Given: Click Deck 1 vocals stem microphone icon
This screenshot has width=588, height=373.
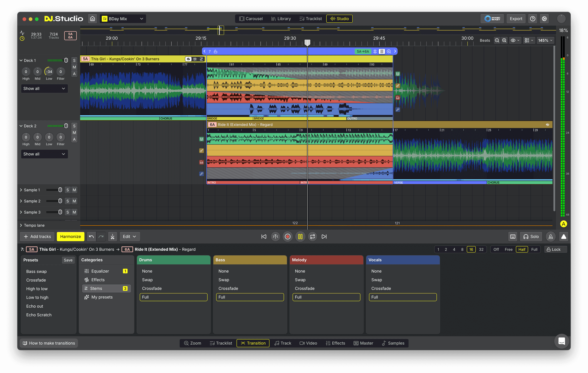Looking at the screenshot, I should pyautogui.click(x=398, y=110).
